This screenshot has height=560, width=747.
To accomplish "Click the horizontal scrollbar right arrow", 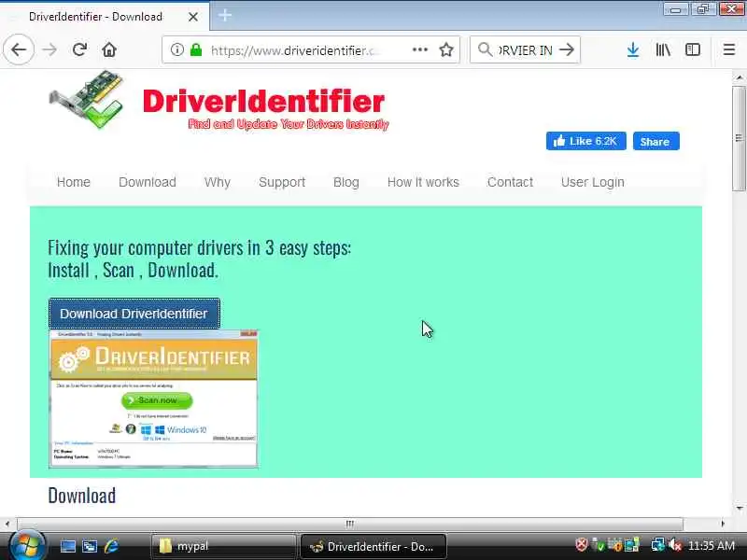I will tap(723, 524).
